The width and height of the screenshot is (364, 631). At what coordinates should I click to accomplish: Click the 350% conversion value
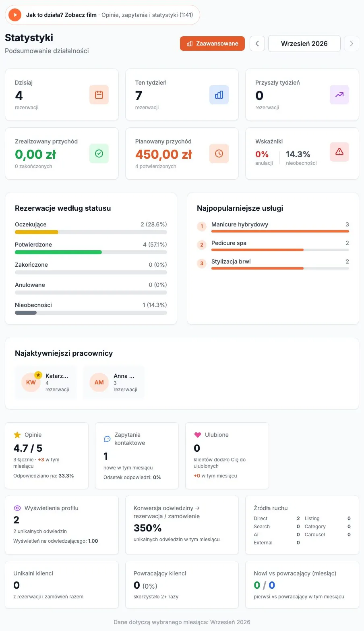click(148, 528)
